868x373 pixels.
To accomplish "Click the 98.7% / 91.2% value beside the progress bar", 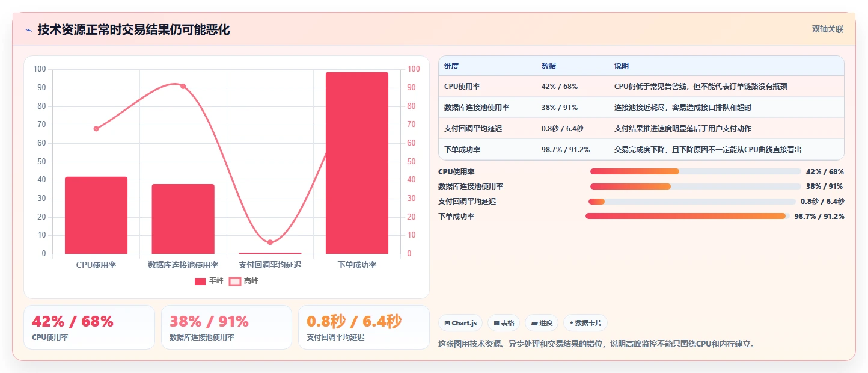I will 819,217.
